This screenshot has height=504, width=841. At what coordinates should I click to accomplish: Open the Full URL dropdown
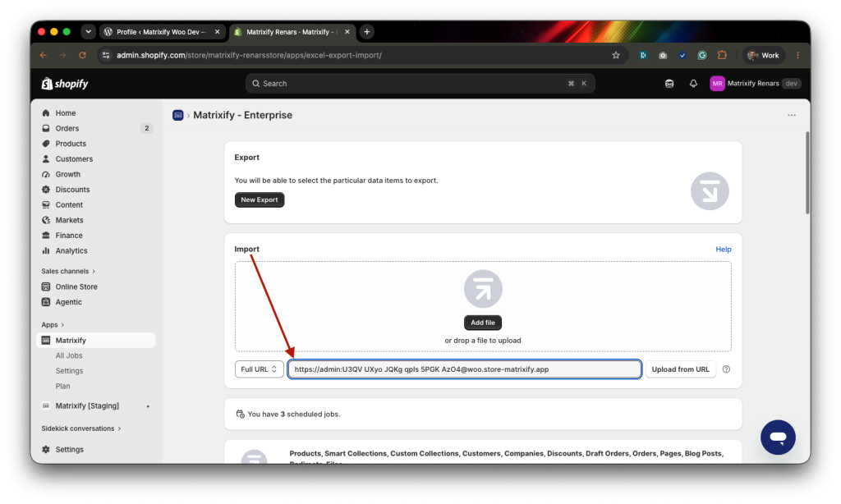259,369
